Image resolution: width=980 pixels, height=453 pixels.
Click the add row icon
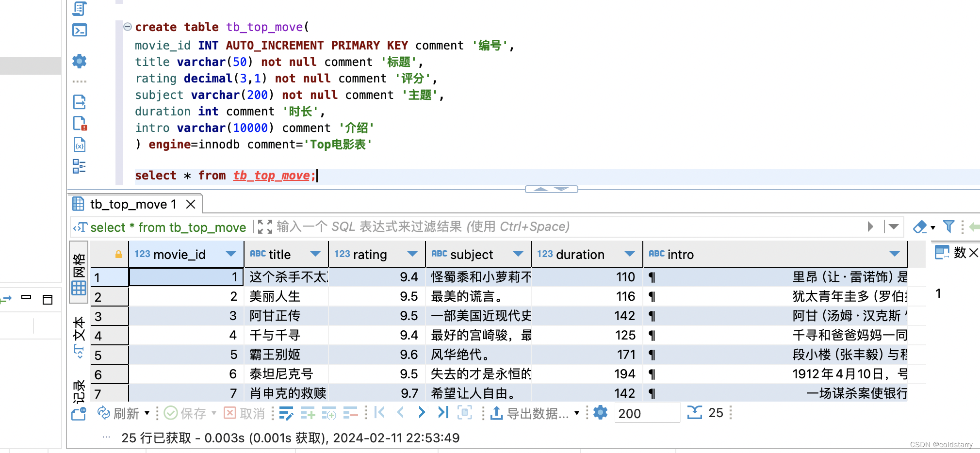308,413
